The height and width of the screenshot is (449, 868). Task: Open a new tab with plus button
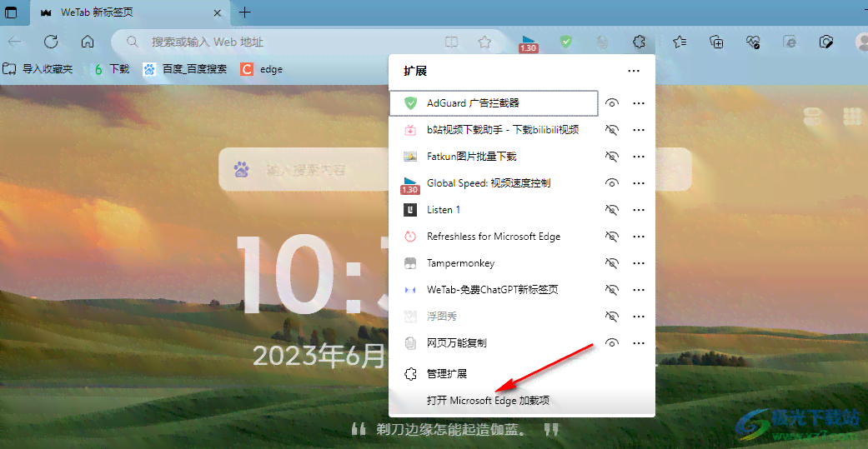click(244, 12)
